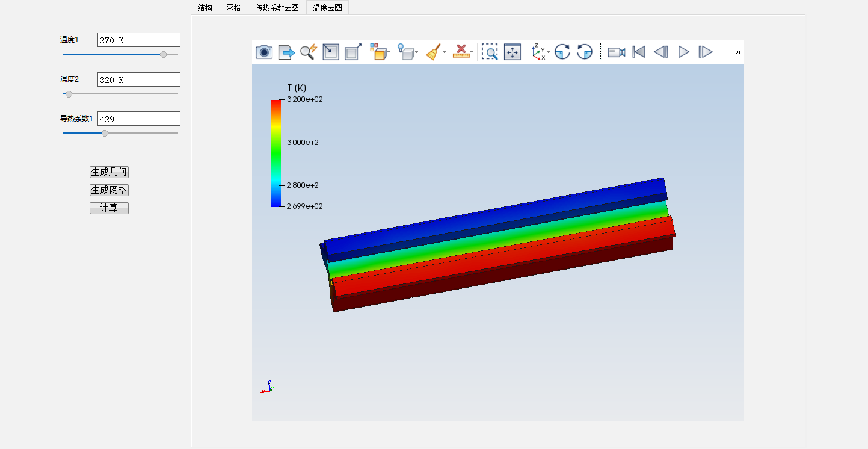Image resolution: width=868 pixels, height=449 pixels.
Task: Click legend value 3.000e+2
Action: point(303,143)
